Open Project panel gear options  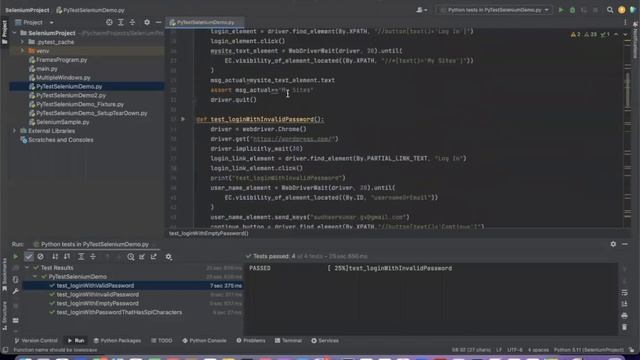pyautogui.click(x=147, y=22)
